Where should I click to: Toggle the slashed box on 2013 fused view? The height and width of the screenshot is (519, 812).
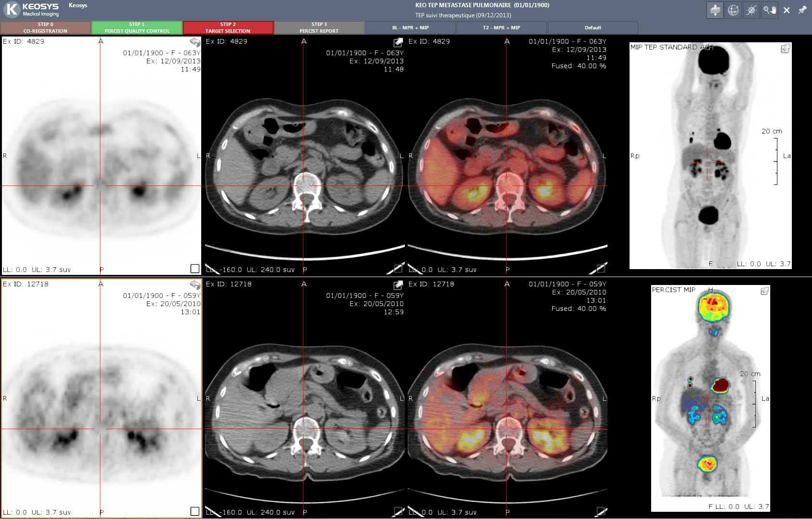pos(601,269)
